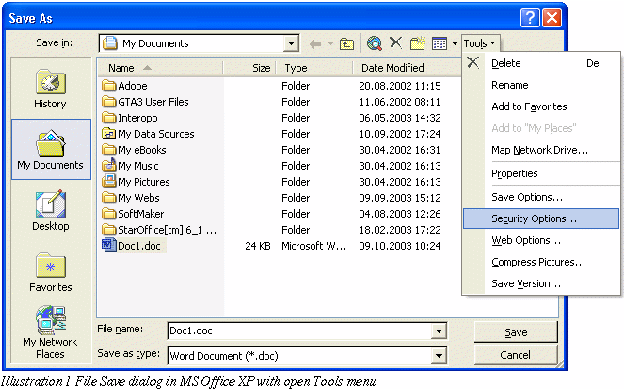The image size is (625, 390).
Task: Click the Up One Level folder icon
Action: (346, 43)
